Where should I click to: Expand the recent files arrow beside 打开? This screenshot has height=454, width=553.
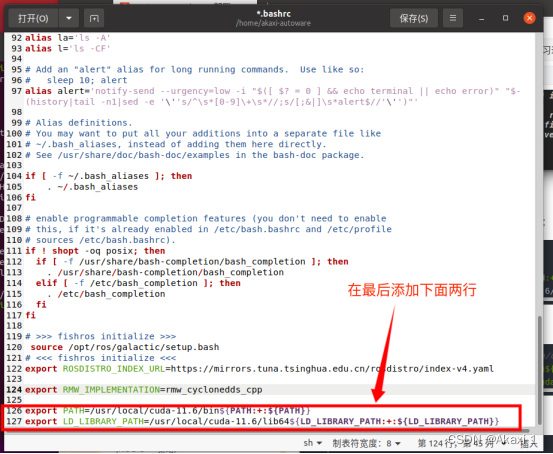69,18
